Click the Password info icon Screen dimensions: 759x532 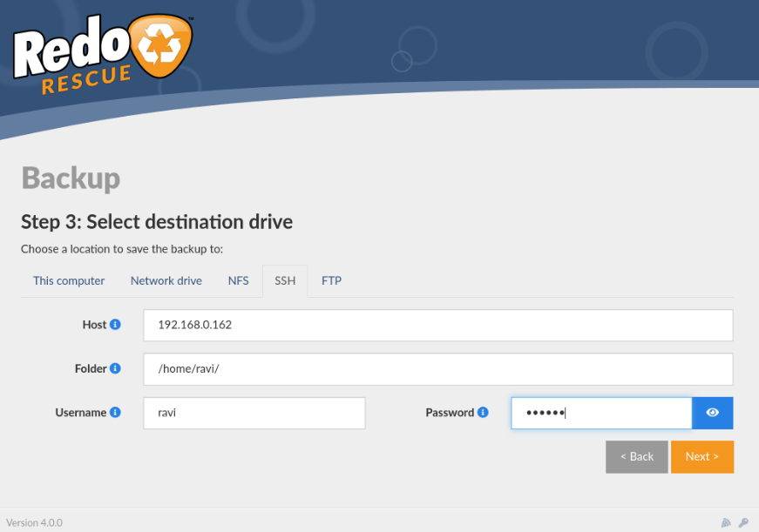[483, 413]
